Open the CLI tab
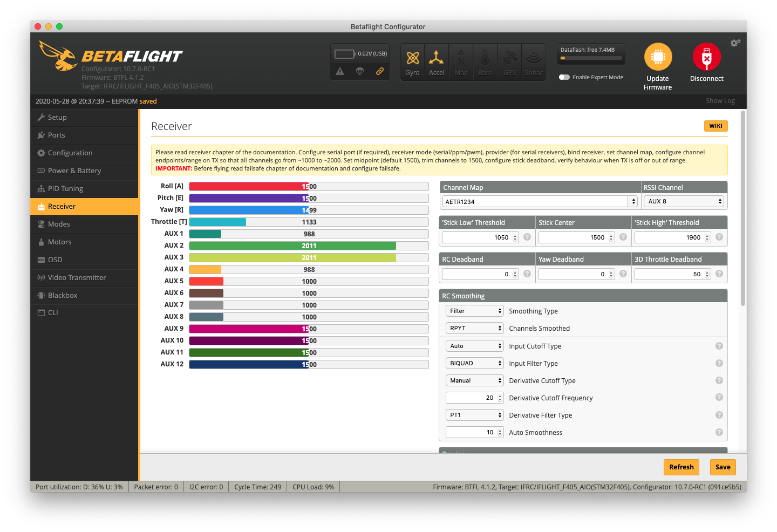This screenshot has height=532, width=777. [85, 312]
